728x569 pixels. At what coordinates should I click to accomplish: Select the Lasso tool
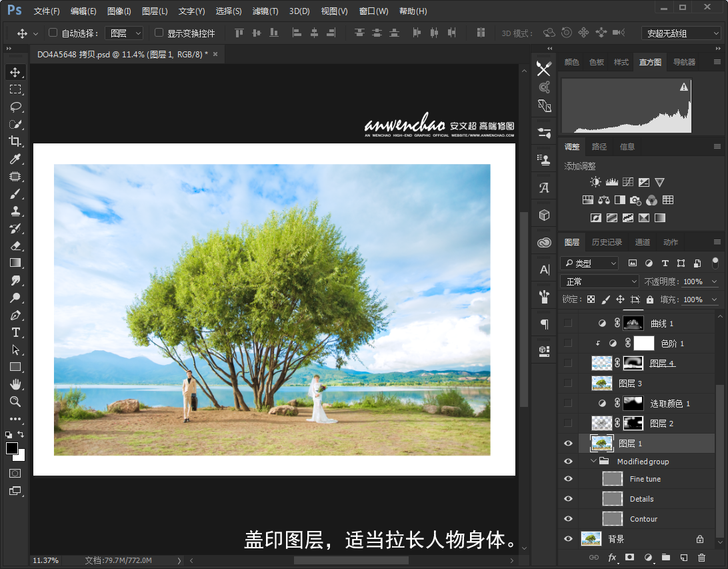(x=15, y=107)
